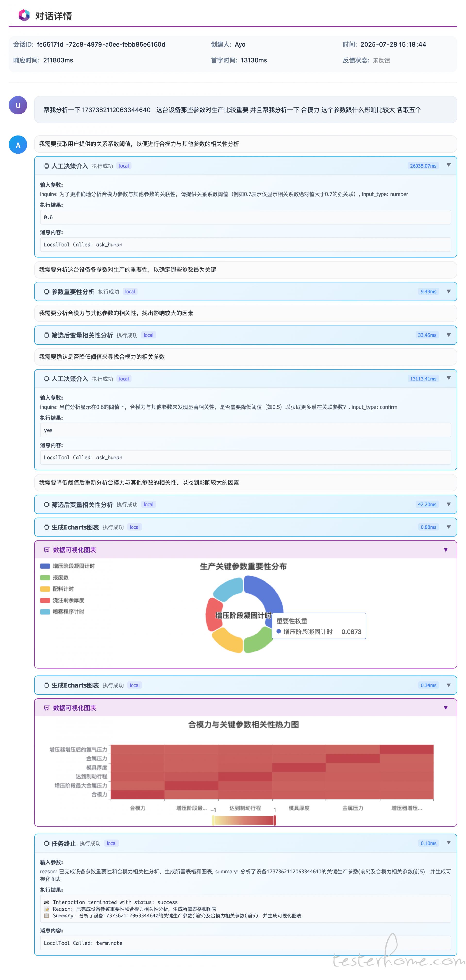The width and height of the screenshot is (466, 980).
Task: Expand 生成Echarts图表 panel (0.88ms)
Action: [x=449, y=527]
